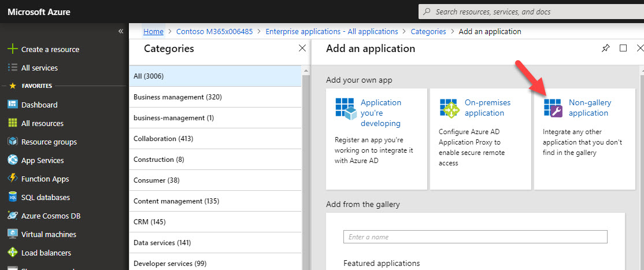This screenshot has height=270, width=644.
Task: Close the Categories blade
Action: pos(302,48)
